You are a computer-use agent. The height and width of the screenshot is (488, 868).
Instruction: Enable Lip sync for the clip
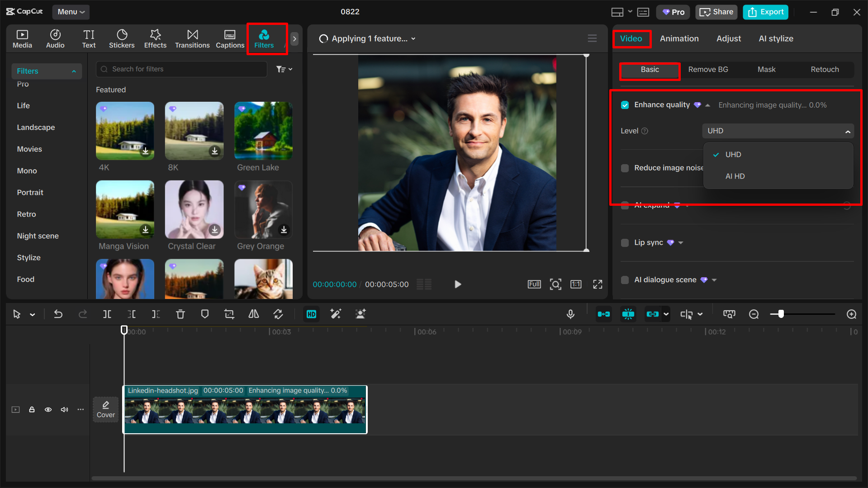pos(625,242)
